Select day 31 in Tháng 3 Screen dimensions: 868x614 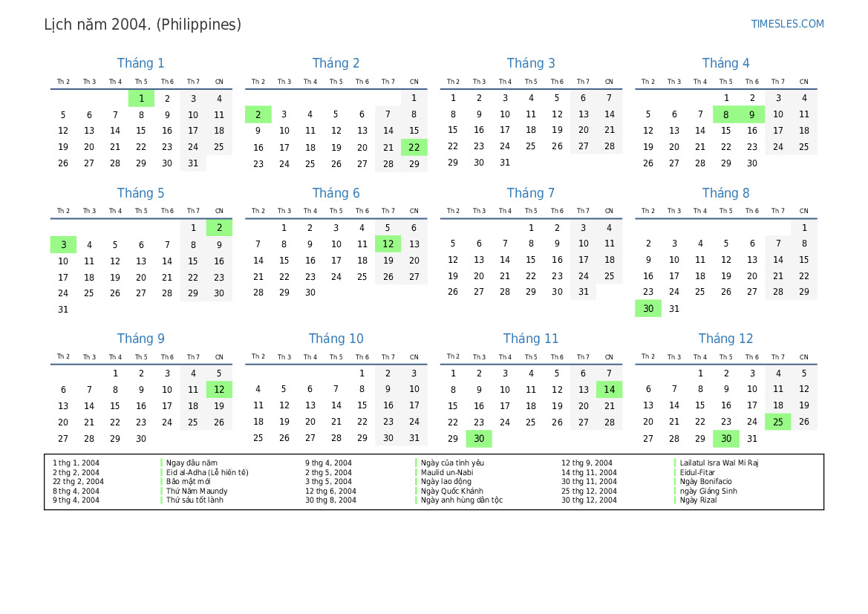coord(505,163)
